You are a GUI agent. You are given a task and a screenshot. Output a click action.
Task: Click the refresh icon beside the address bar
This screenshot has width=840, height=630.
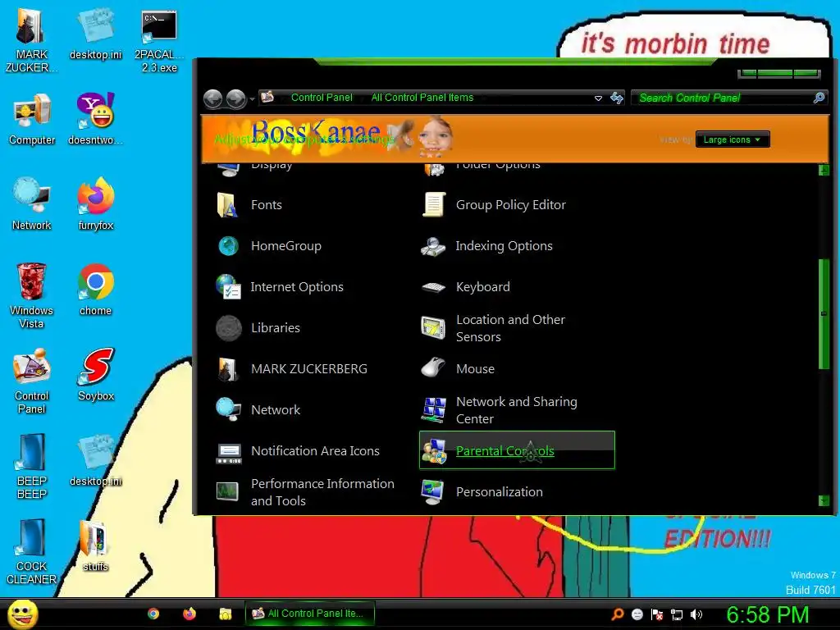pos(617,98)
